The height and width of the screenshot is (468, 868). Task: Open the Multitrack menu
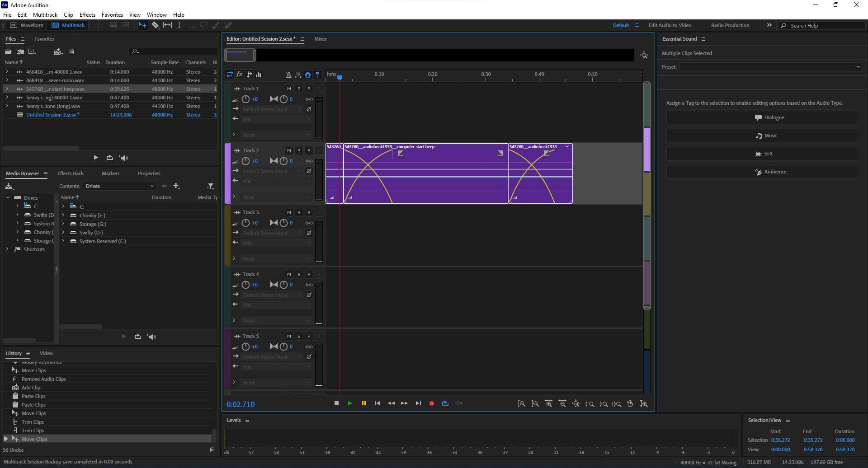(45, 15)
